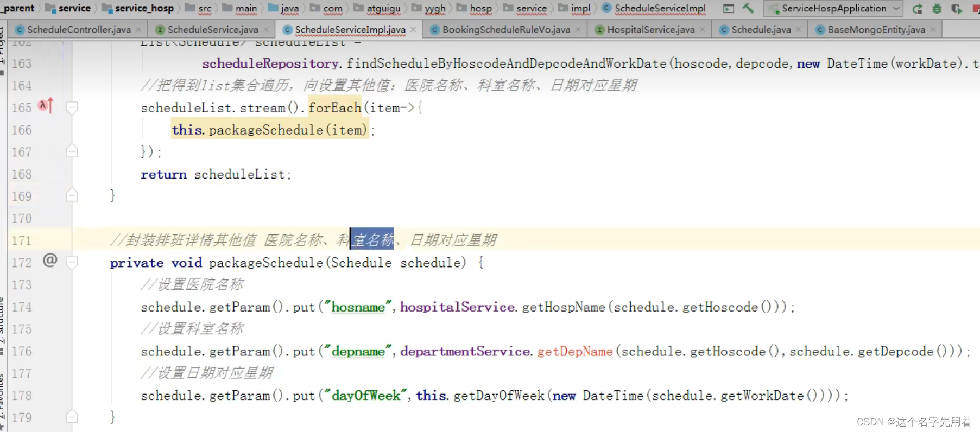
Task: Click the 'service_hosp' breadcrumb
Action: (138, 8)
